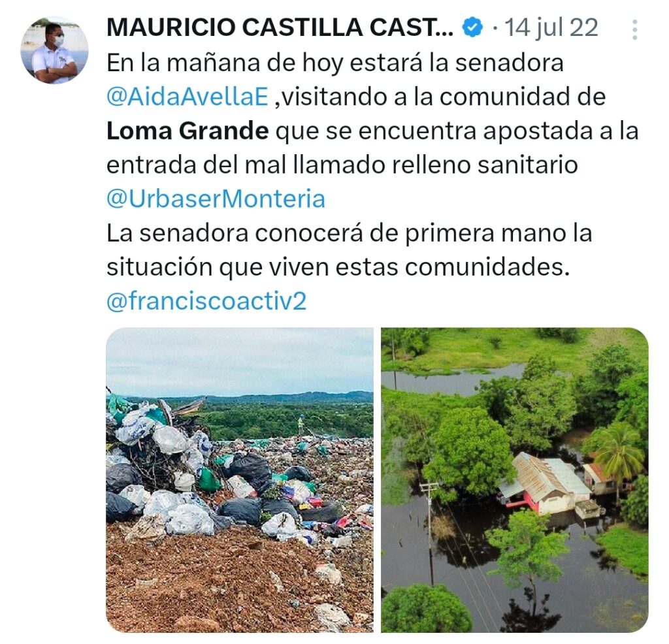Click the text 'situación que viven estas comunidades'

(337, 268)
